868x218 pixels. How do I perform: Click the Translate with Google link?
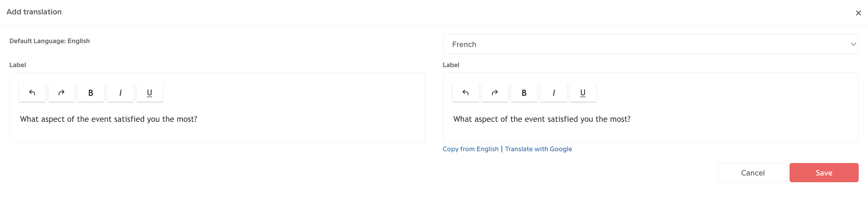(538, 149)
